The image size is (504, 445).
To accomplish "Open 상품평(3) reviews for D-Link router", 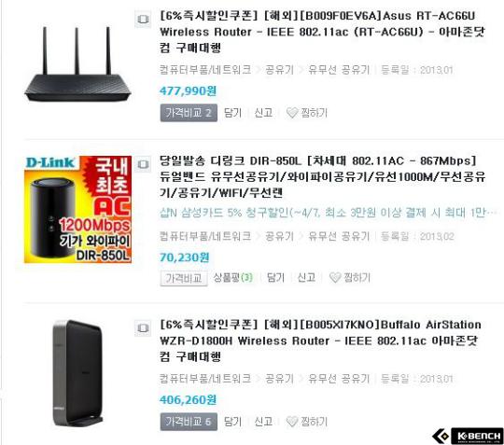I will click(233, 277).
